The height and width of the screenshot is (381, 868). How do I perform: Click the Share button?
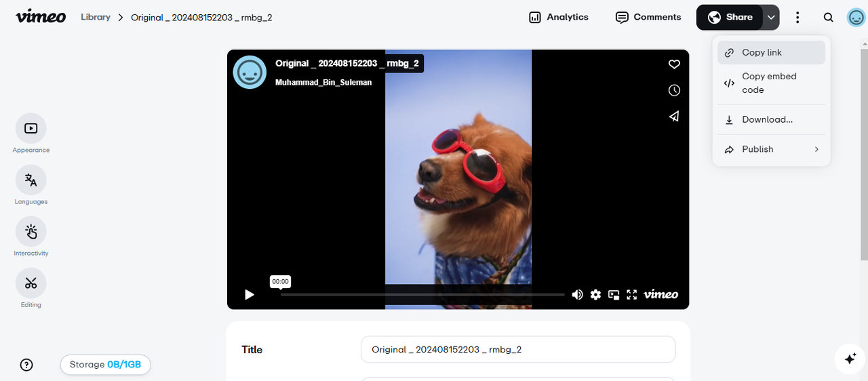coord(730,18)
